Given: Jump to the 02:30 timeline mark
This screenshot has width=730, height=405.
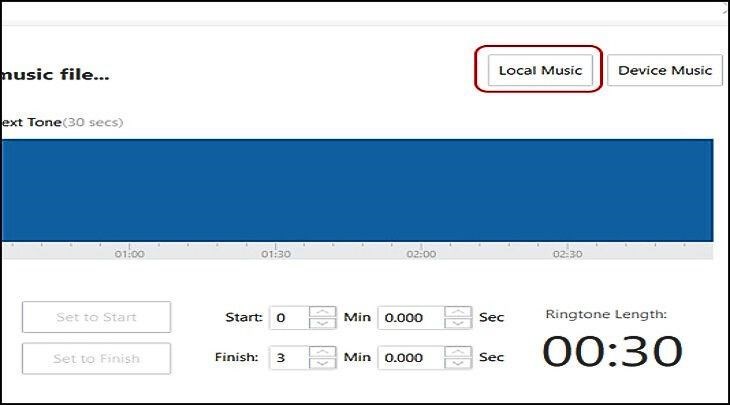Looking at the screenshot, I should (567, 254).
